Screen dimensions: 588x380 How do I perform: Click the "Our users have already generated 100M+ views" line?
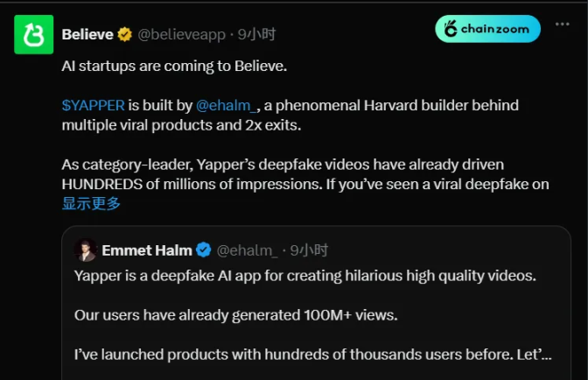click(235, 315)
